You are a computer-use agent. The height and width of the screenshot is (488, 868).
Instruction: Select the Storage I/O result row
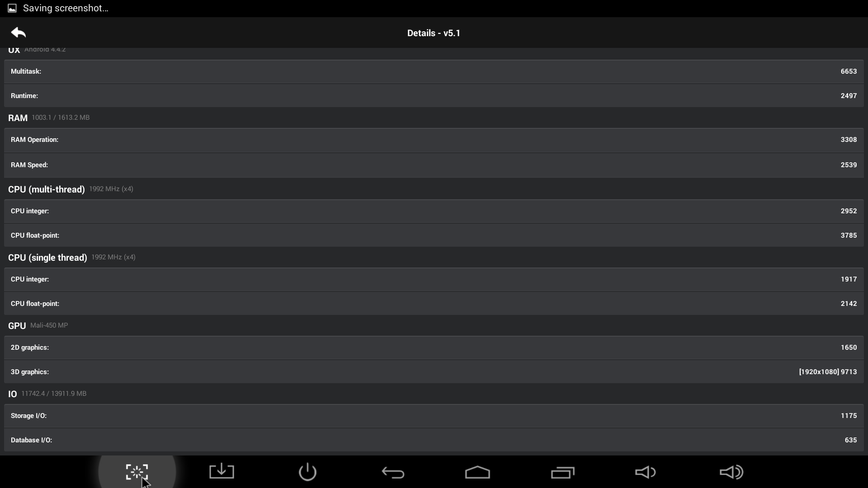point(434,416)
